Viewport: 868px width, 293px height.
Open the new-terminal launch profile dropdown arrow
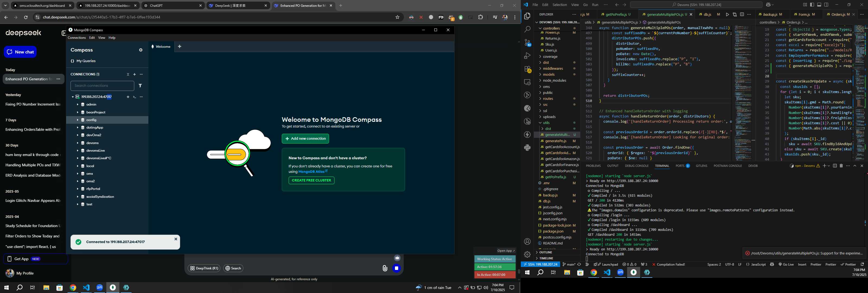(x=829, y=166)
